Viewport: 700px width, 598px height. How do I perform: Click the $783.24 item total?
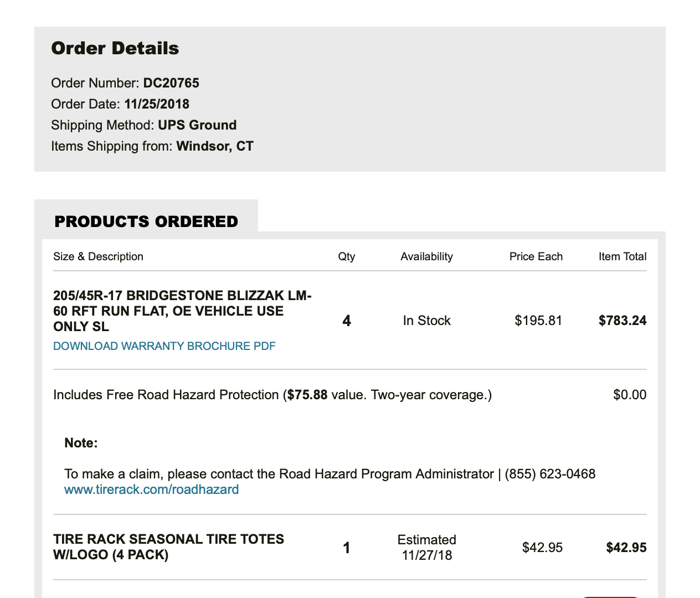622,321
